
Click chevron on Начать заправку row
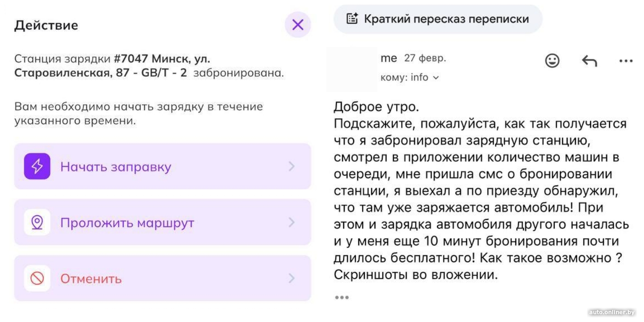(291, 167)
